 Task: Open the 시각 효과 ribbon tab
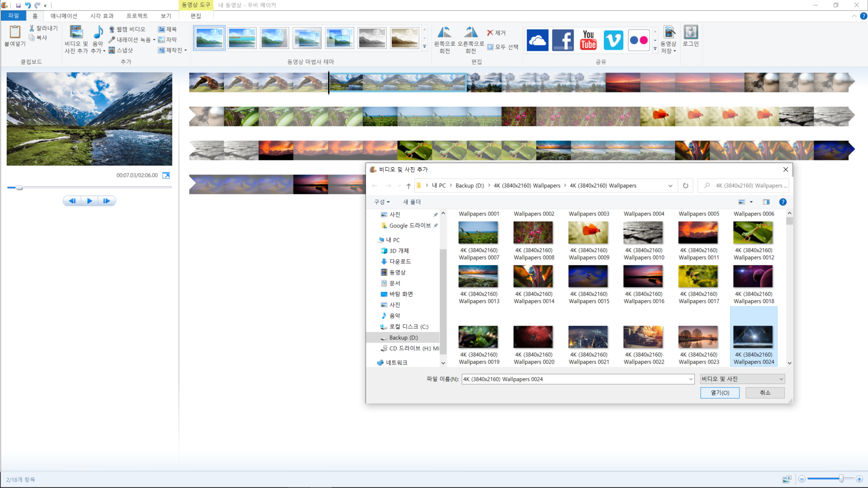coord(102,16)
